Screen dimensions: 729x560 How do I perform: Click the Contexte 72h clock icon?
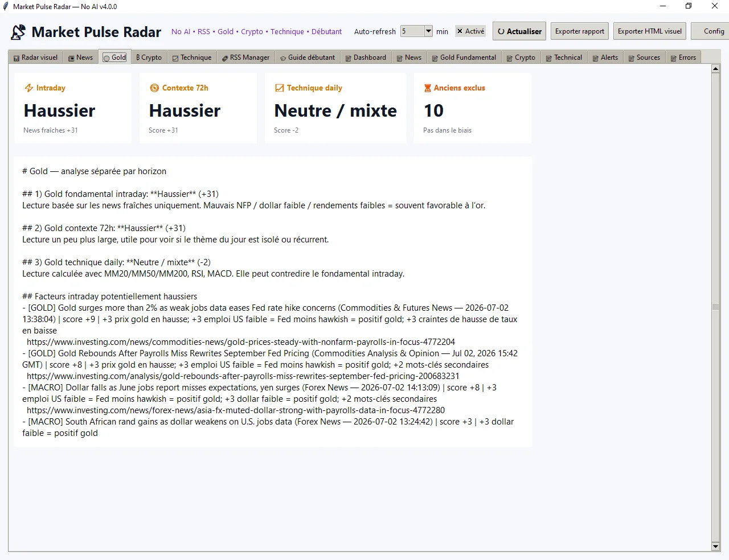154,88
